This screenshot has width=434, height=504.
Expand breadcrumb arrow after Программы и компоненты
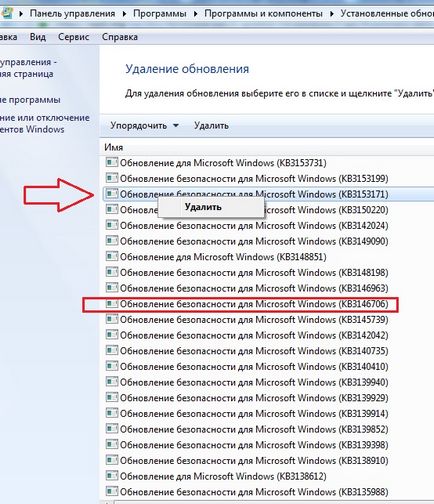tap(332, 14)
